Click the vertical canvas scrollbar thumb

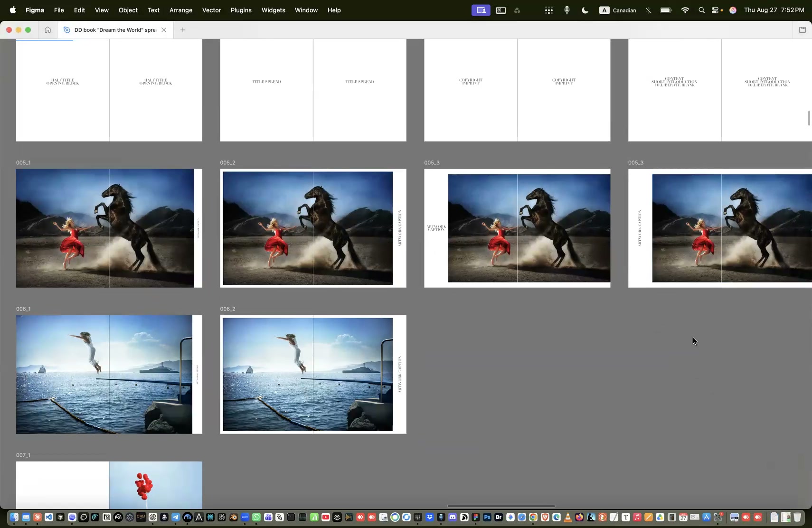click(809, 118)
